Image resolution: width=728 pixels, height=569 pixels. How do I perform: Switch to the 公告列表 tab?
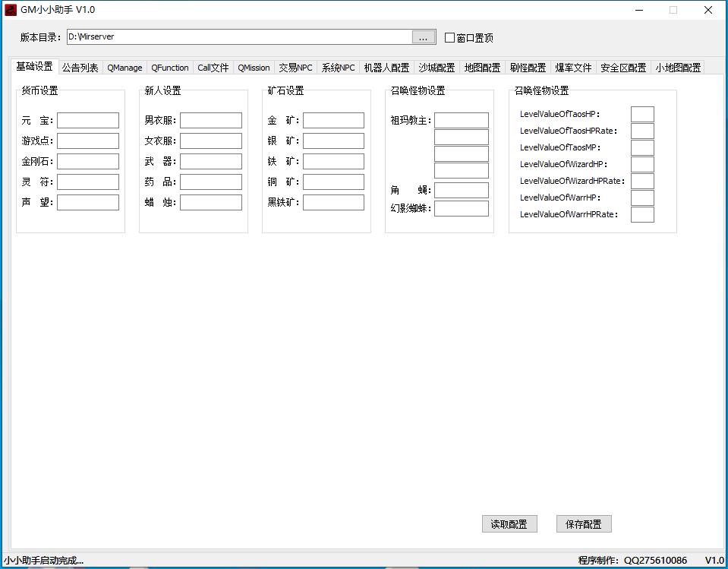coord(80,67)
